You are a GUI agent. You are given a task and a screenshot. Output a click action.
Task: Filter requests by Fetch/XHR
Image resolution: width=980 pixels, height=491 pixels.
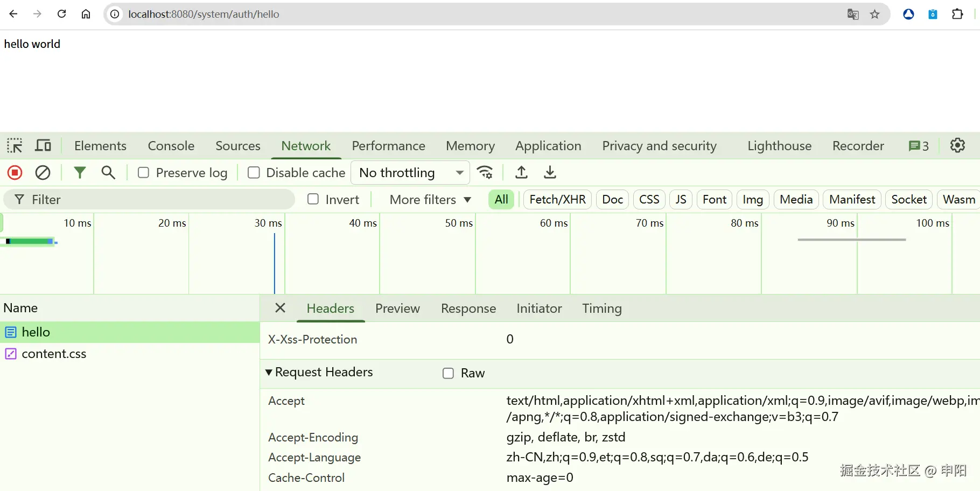coord(558,200)
